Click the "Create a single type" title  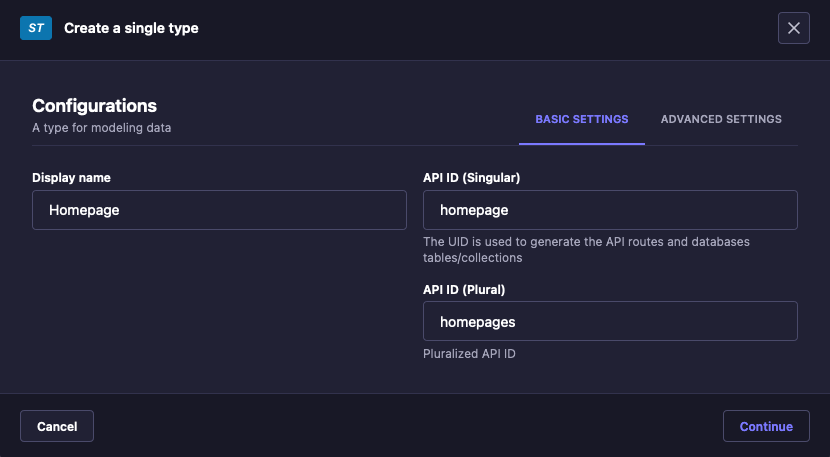click(x=131, y=28)
